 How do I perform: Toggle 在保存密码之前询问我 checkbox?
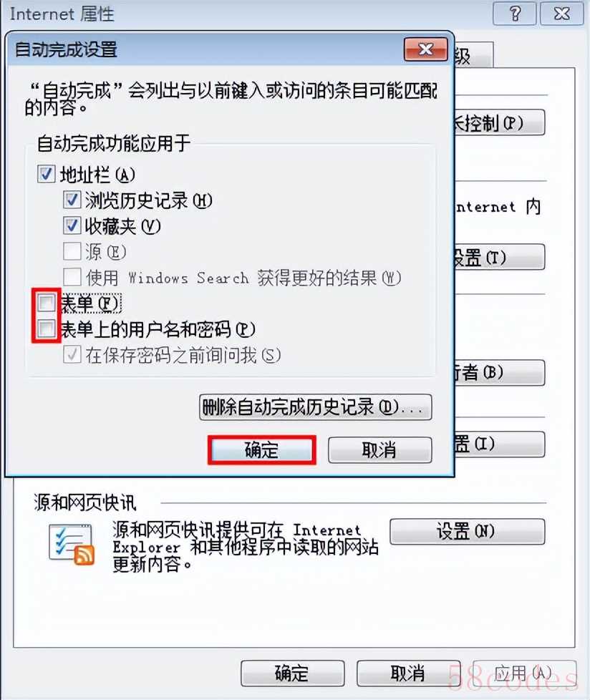(x=72, y=355)
